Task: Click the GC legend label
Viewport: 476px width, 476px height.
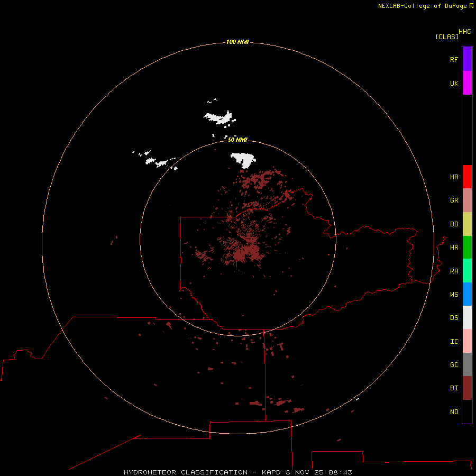Action: pyautogui.click(x=454, y=364)
